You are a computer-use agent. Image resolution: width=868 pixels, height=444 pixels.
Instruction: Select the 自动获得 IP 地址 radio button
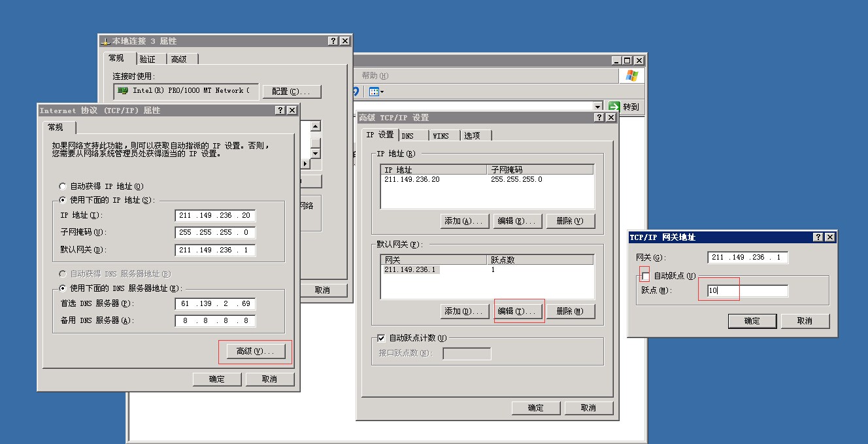coord(63,186)
